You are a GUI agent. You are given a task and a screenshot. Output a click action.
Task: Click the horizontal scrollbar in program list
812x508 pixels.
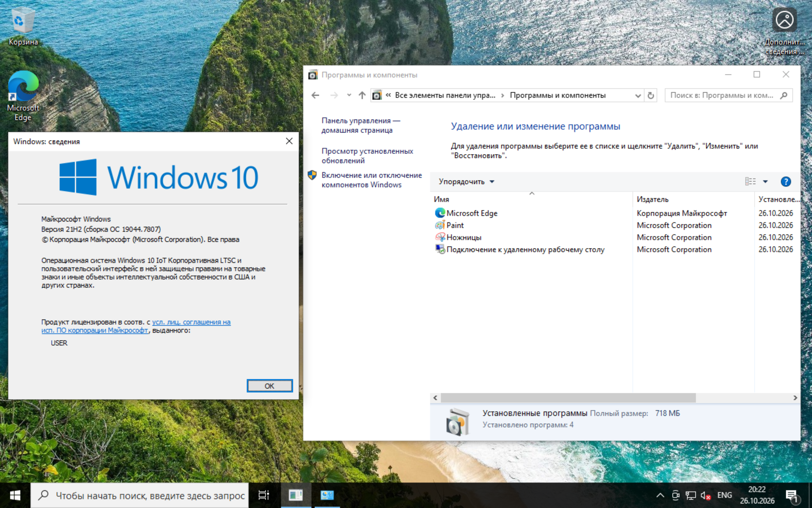568,398
